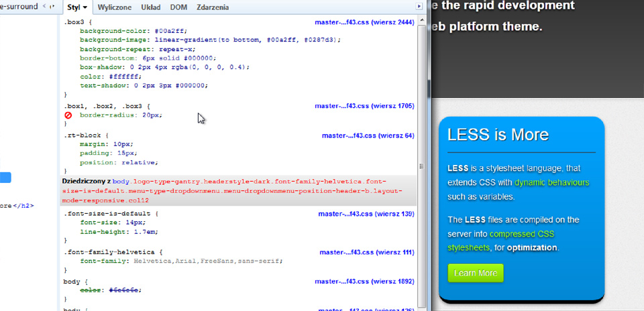Viewport: 644px width, 311px height.
Task: Open the Zdarzenia tab
Action: click(x=213, y=7)
